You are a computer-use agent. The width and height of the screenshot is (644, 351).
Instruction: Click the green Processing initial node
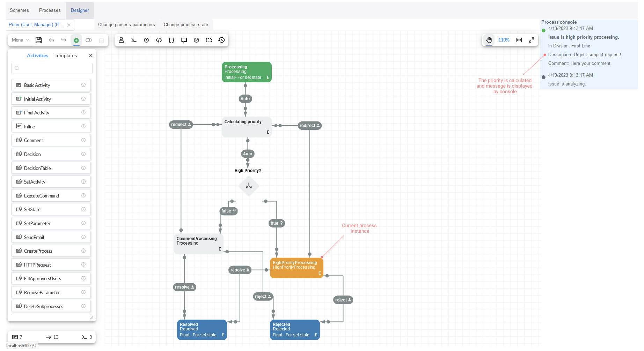(x=247, y=72)
